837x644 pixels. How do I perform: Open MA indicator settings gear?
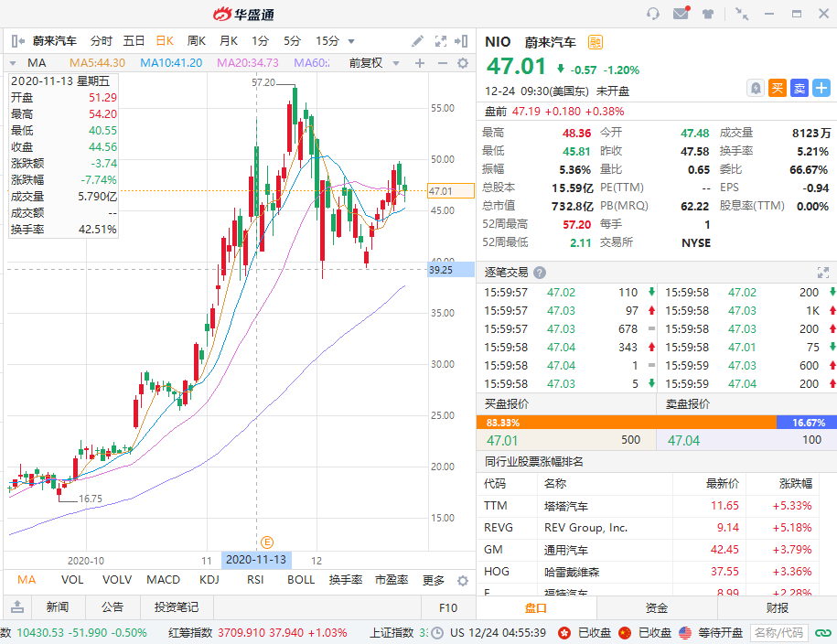pos(463,63)
